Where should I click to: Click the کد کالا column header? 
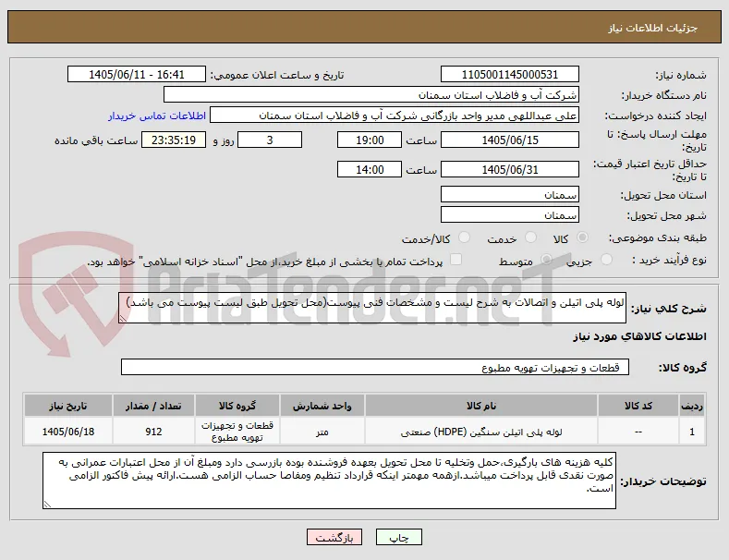coord(638,406)
